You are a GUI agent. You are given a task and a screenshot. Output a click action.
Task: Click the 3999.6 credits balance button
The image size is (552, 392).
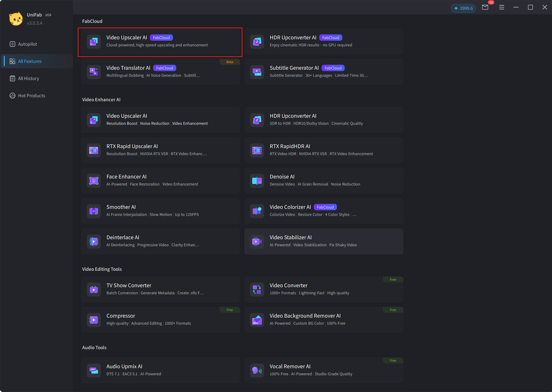coord(463,8)
